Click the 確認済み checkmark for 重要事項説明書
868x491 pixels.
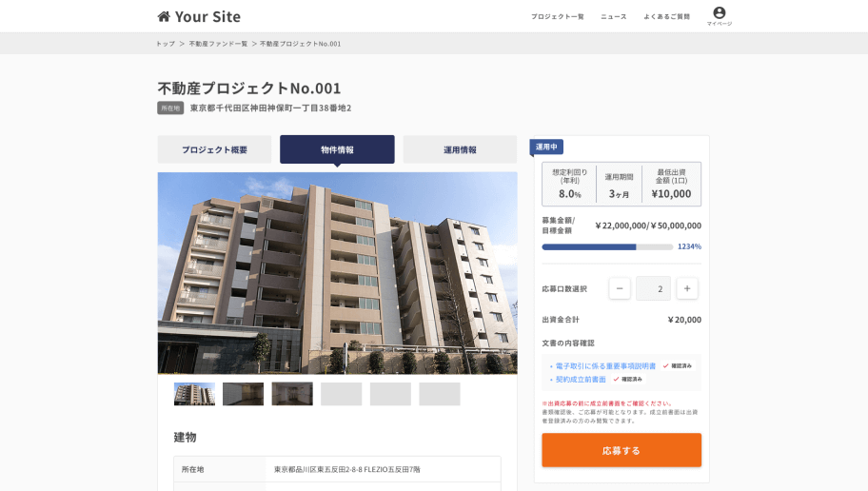[x=678, y=366]
